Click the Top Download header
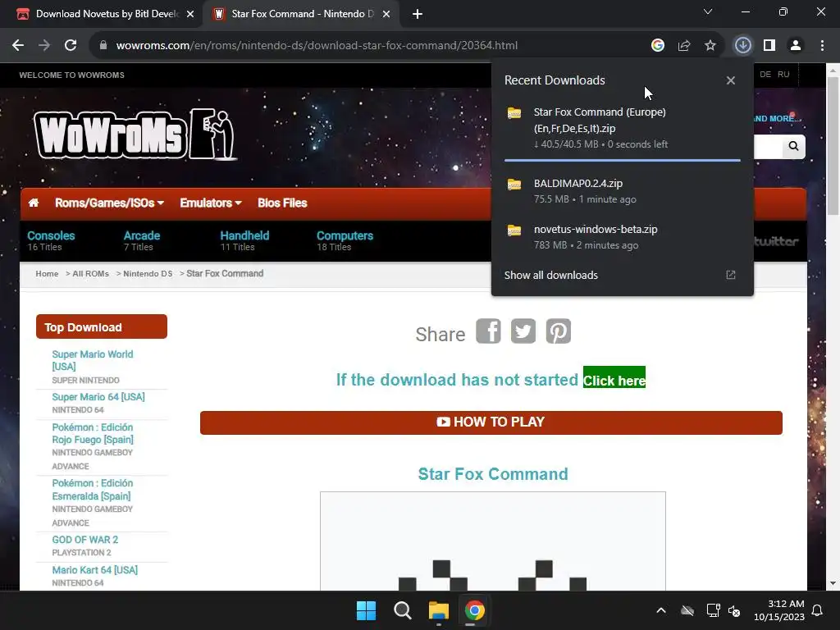The width and height of the screenshot is (840, 630). (102, 326)
